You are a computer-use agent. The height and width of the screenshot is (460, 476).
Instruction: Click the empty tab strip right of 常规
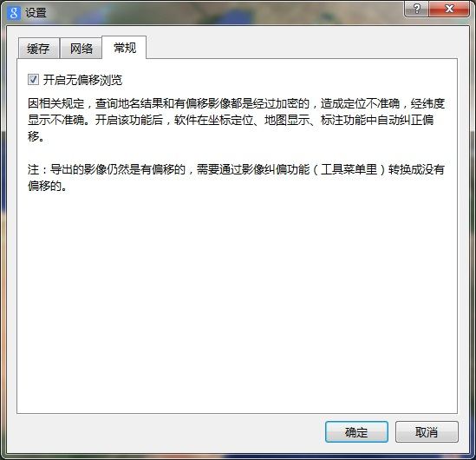301,47
